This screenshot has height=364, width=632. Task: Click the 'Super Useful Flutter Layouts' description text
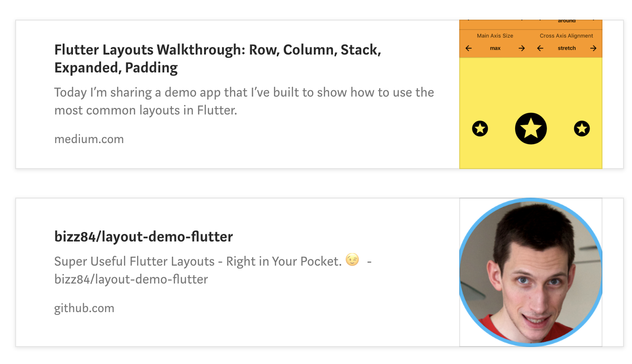pyautogui.click(x=197, y=261)
